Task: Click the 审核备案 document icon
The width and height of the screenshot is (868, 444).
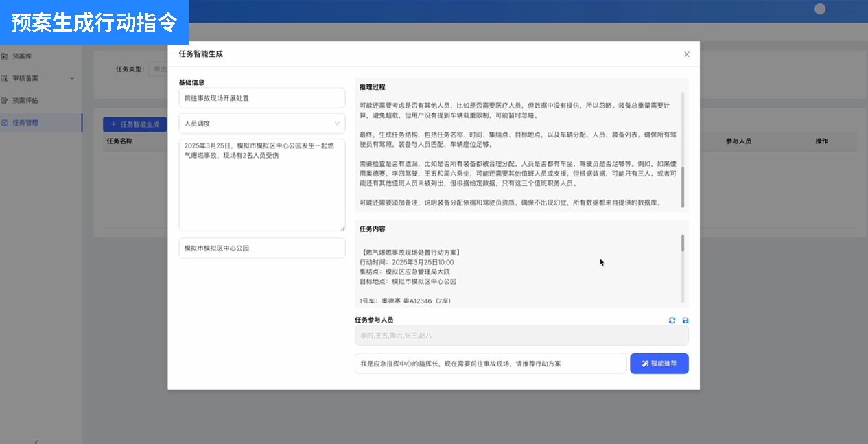Action: point(4,78)
